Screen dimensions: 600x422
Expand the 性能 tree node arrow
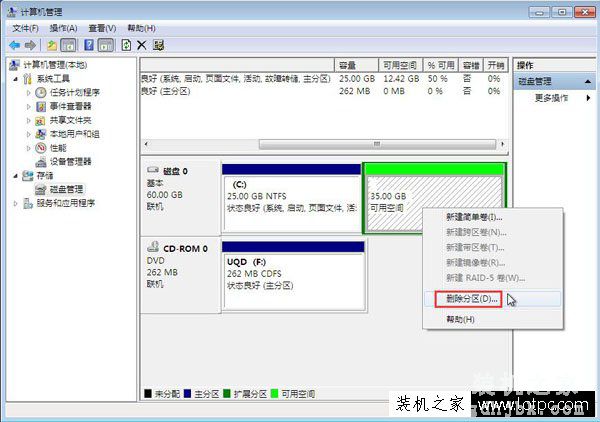point(29,148)
